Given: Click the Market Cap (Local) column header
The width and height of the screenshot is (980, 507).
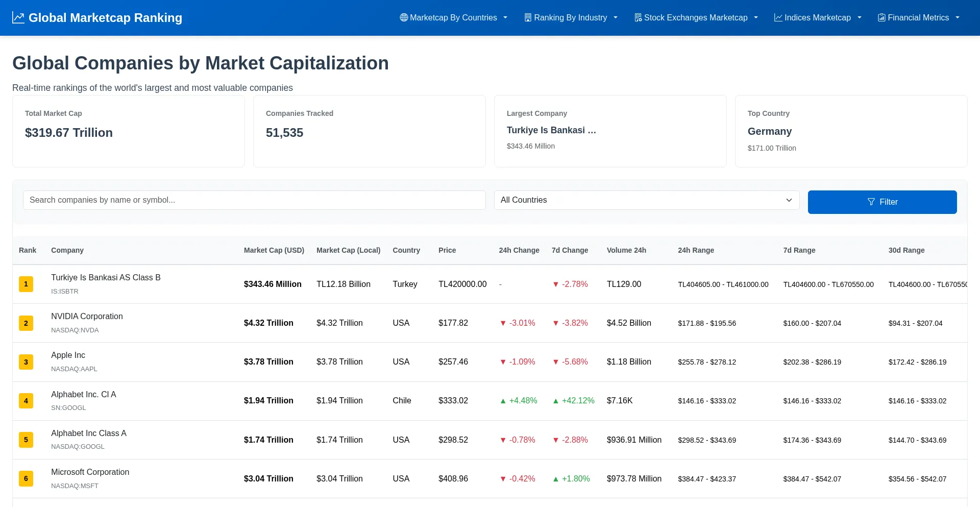Looking at the screenshot, I should point(348,250).
